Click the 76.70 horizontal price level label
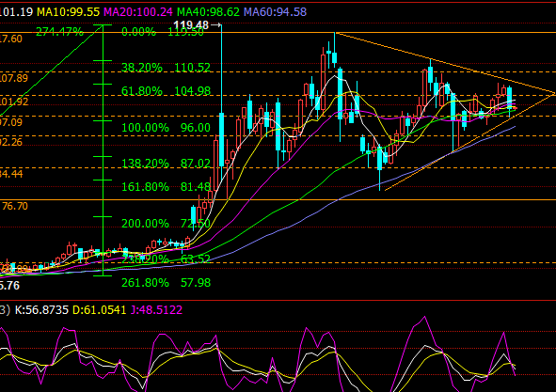Image resolution: width=556 pixels, height=392 pixels. (15, 206)
